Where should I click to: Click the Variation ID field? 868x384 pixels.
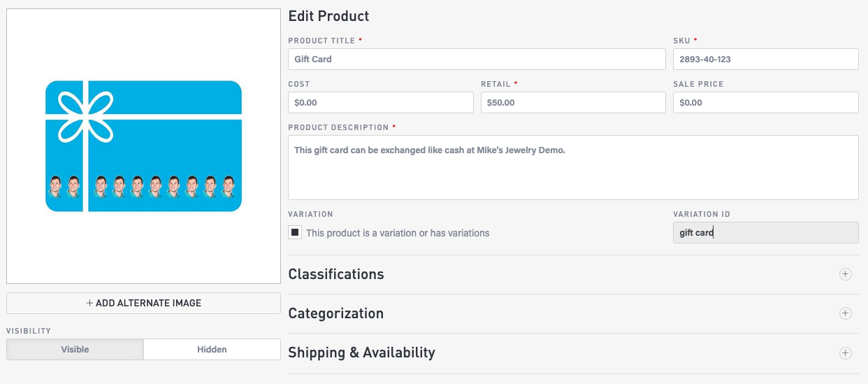point(765,233)
